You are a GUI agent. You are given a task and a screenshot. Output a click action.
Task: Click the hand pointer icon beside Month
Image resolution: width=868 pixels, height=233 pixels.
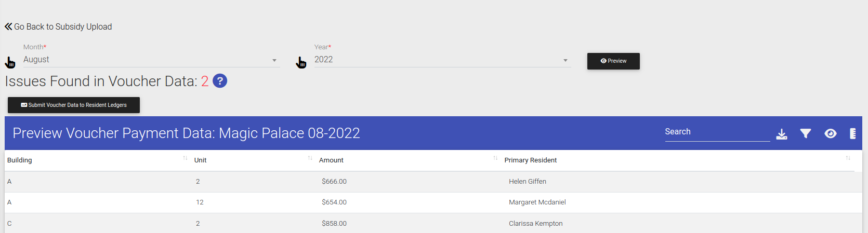click(10, 62)
